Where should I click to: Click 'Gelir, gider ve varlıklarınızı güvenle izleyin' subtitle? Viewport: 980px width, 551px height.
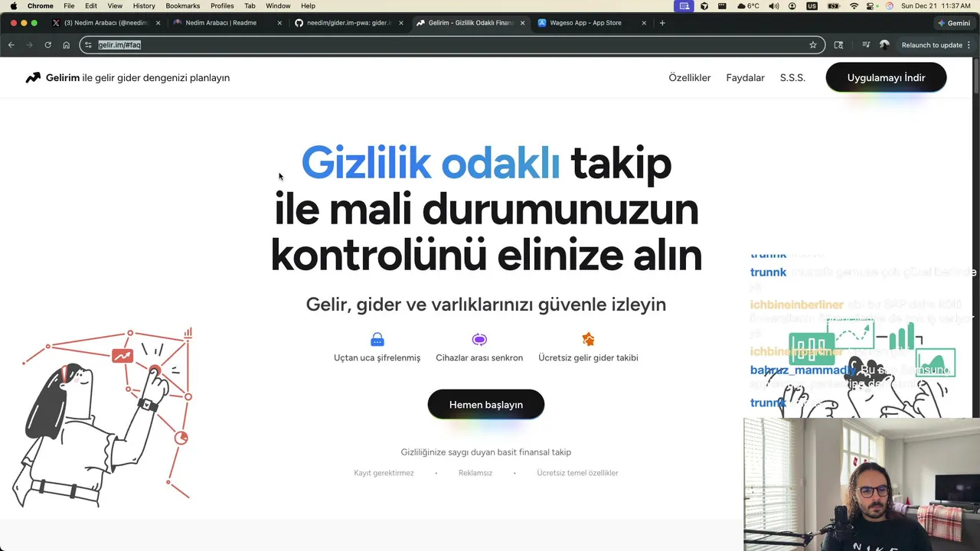(486, 304)
